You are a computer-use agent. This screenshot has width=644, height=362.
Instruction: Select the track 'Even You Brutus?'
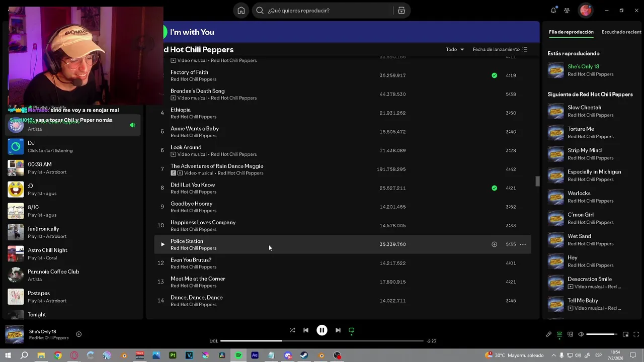click(343, 263)
